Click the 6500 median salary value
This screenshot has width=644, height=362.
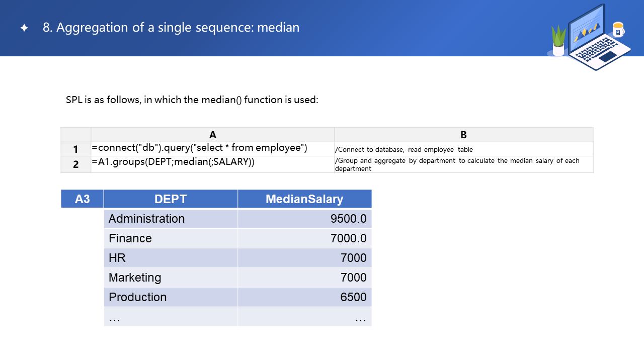coord(353,297)
